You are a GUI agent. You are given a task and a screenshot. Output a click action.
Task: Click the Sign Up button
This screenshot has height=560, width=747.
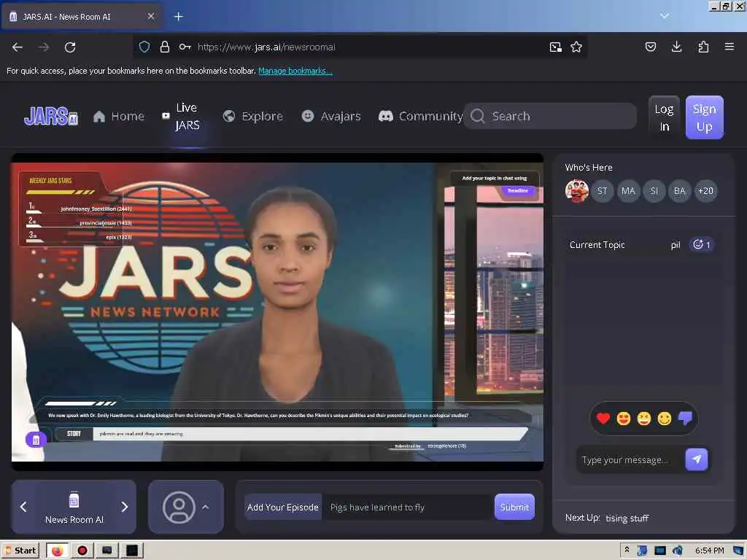(x=704, y=117)
